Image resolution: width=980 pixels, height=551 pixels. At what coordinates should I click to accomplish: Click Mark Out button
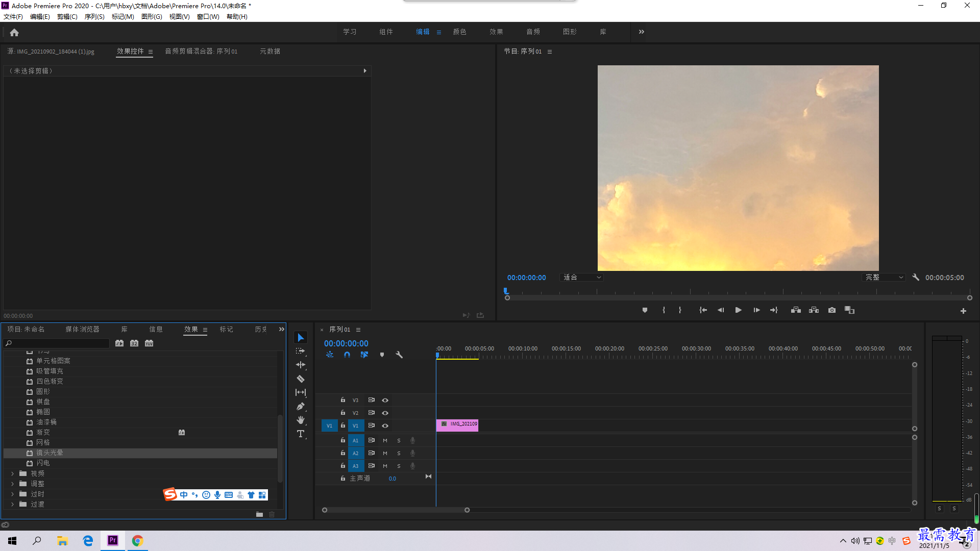point(680,310)
